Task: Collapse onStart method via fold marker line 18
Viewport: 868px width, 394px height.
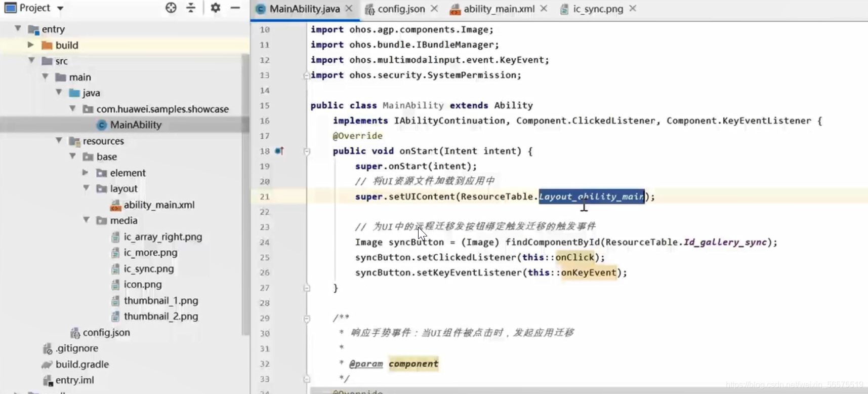Action: 307,151
